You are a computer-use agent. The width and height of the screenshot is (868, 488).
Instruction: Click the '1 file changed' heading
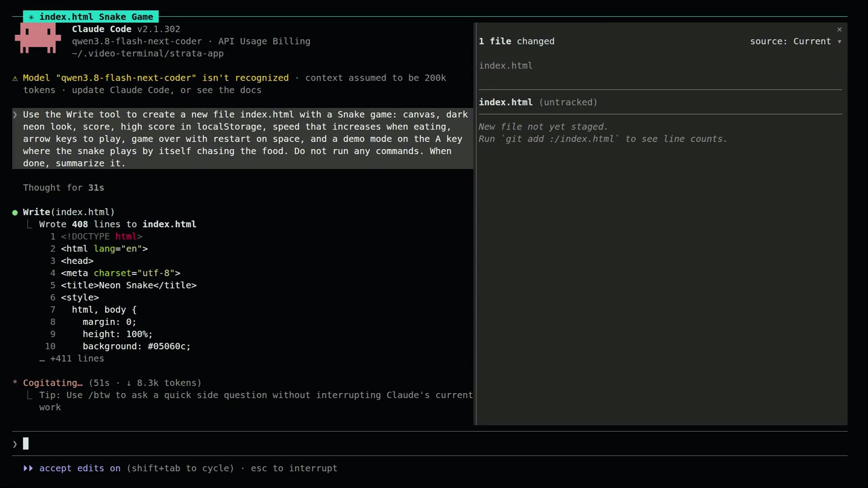(x=516, y=41)
